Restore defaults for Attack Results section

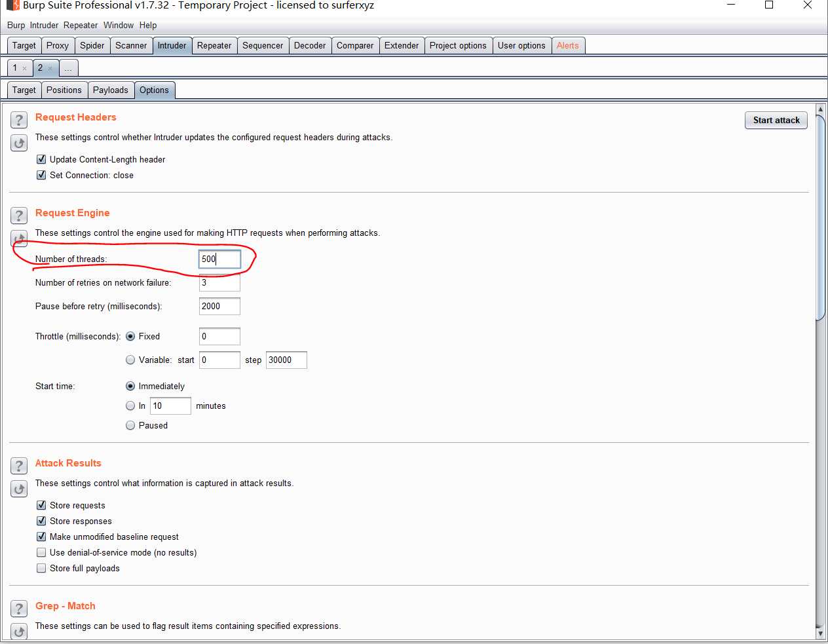tap(19, 489)
